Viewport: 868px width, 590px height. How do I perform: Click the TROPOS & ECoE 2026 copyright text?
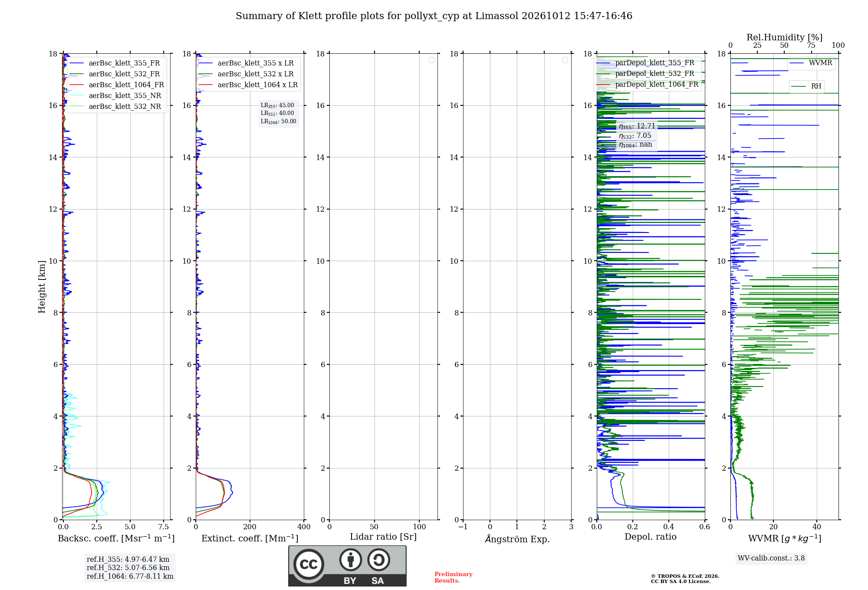point(685,577)
